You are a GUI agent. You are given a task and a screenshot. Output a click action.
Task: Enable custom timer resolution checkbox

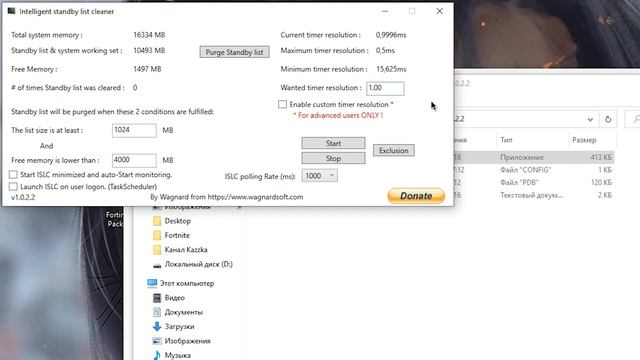282,104
